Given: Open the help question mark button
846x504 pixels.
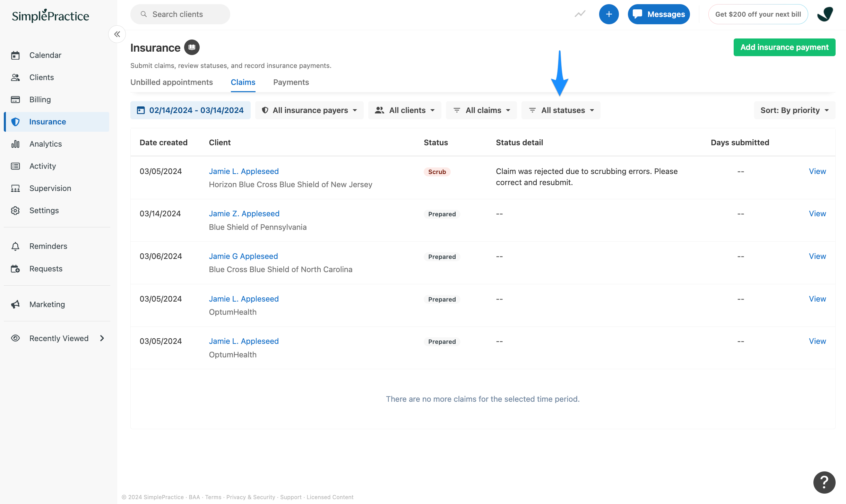Looking at the screenshot, I should [824, 482].
